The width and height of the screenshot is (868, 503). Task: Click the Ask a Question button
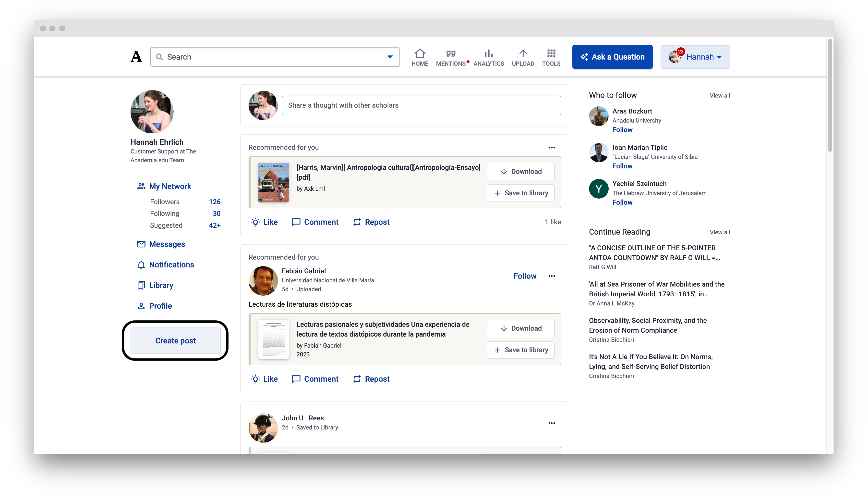[x=612, y=57]
